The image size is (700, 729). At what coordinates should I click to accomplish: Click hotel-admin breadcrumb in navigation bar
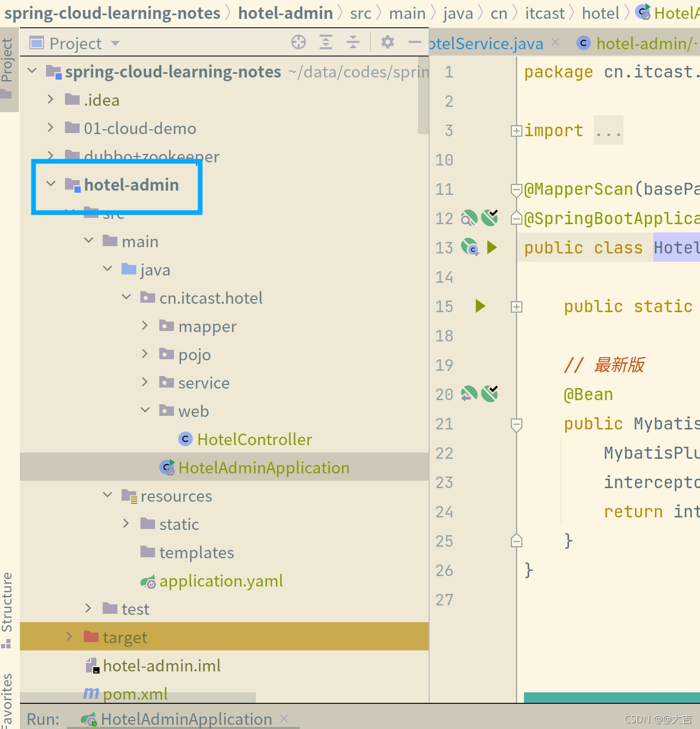pos(286,13)
